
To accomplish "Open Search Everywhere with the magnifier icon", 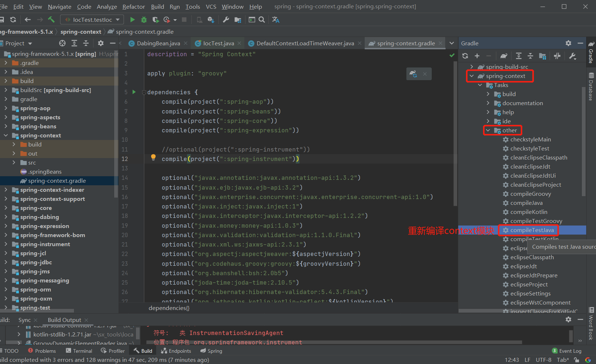I will [x=262, y=20].
